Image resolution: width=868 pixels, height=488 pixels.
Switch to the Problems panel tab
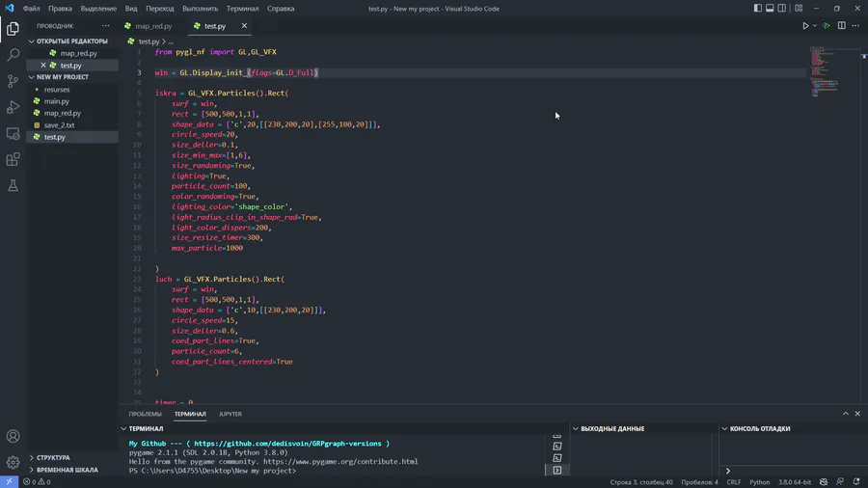tap(145, 414)
